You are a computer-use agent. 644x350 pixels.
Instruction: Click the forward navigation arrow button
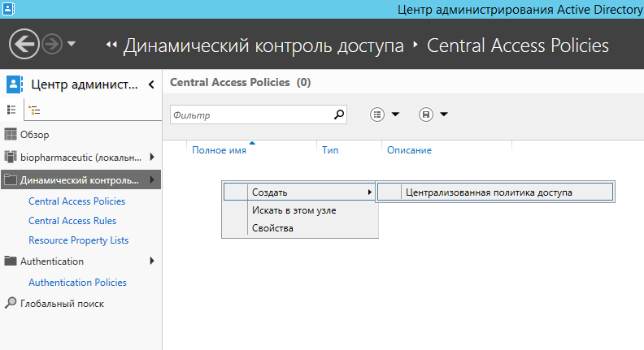pos(52,44)
